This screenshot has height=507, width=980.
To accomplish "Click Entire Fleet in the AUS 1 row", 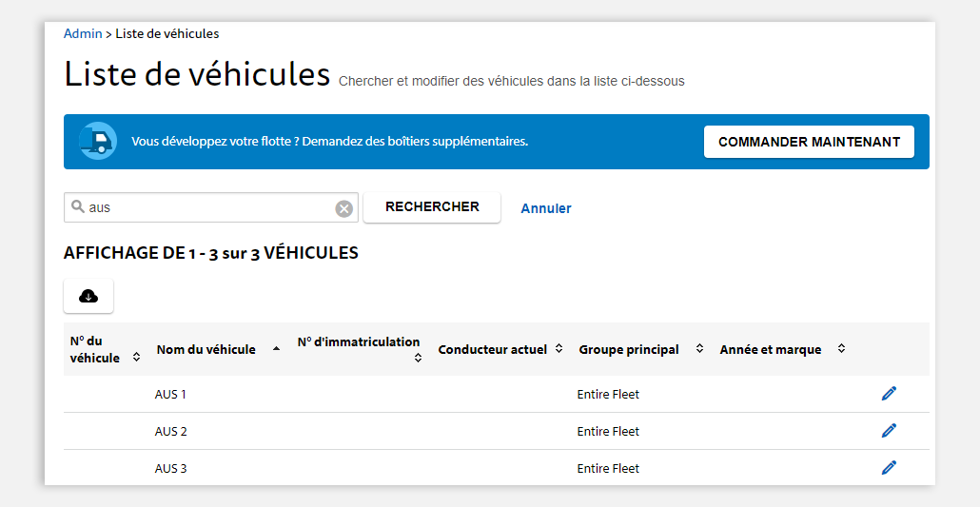I will pos(608,395).
